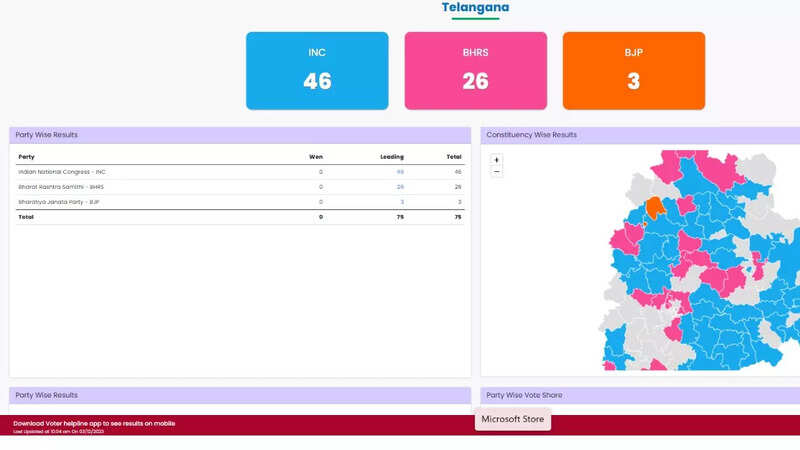Screen dimensions: 800x450
Task: Select the orange BJP constituency on the map
Action: 654,207
